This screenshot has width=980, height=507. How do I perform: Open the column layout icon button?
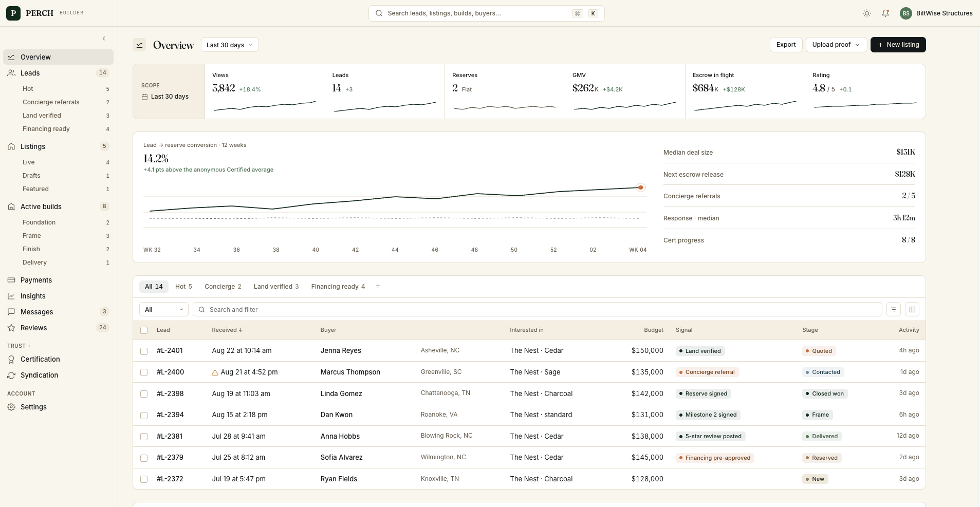[912, 309]
